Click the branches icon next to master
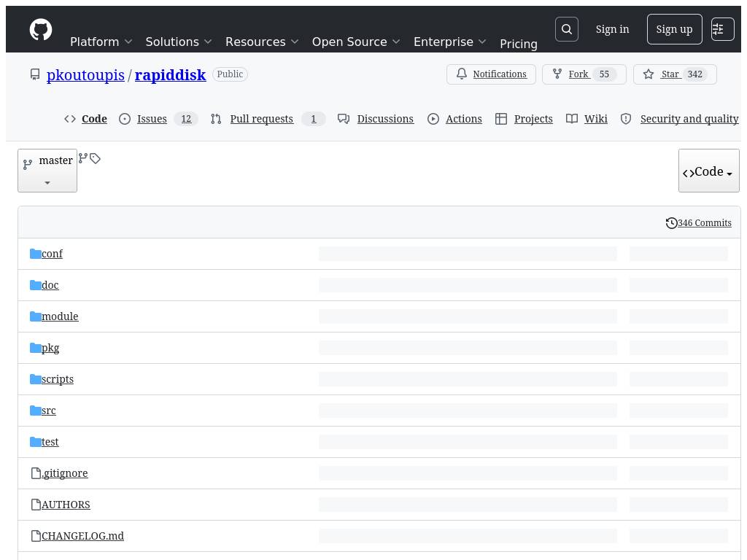This screenshot has height=560, width=747. [83, 158]
